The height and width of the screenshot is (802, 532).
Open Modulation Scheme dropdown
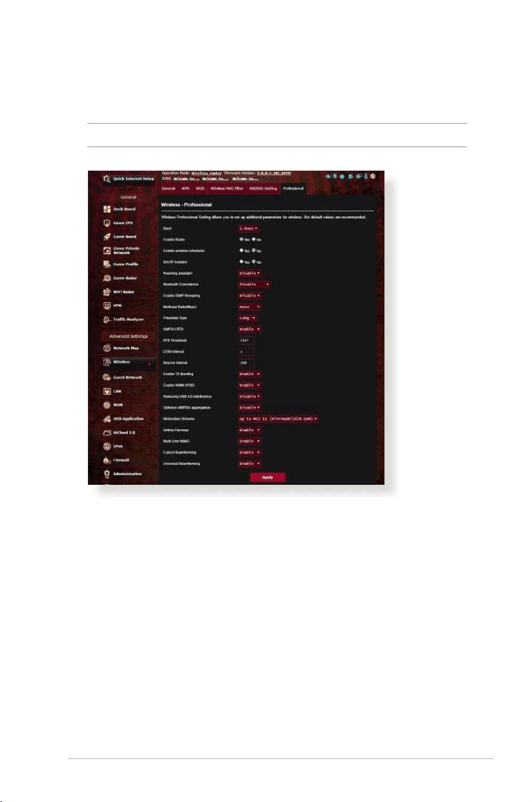278,418
